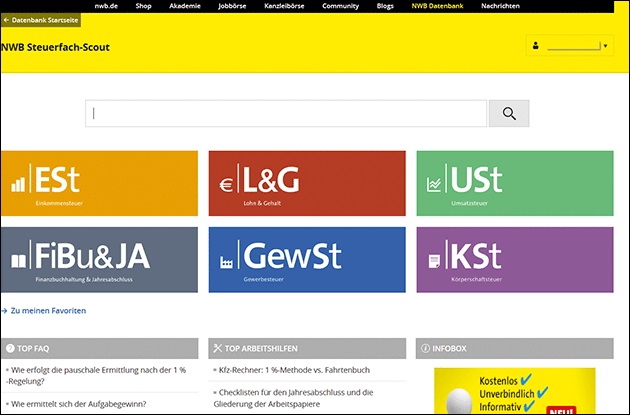Open the Shop menu item
630x415 pixels.
[x=143, y=5]
